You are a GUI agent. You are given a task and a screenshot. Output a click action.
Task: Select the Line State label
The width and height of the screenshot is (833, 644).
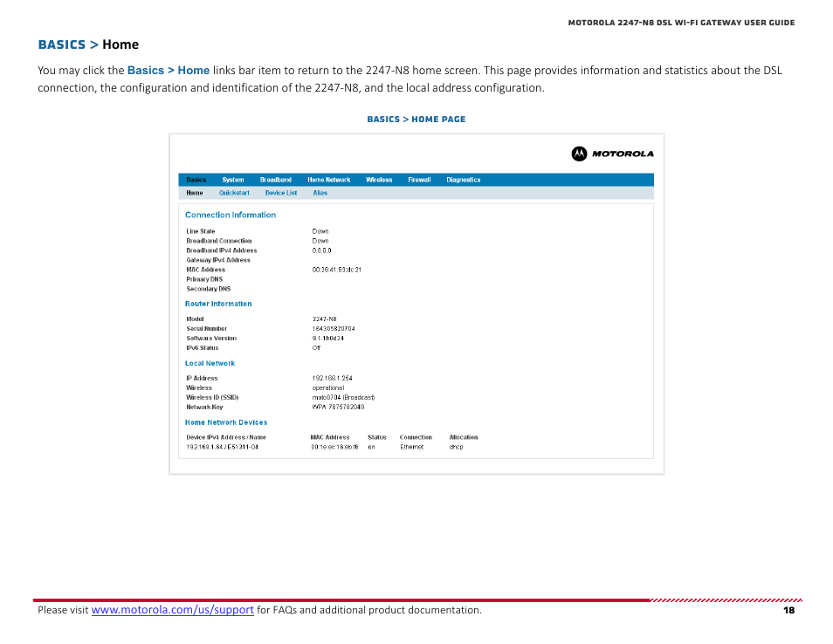tap(200, 231)
